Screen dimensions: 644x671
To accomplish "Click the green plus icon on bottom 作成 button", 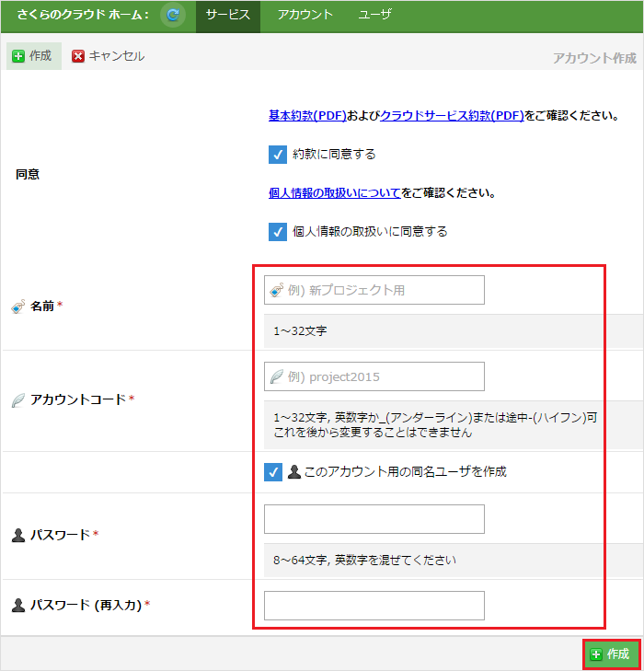I will (x=596, y=654).
